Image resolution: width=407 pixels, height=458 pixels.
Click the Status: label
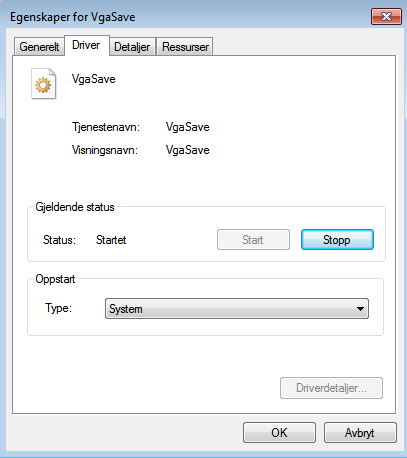[60, 240]
